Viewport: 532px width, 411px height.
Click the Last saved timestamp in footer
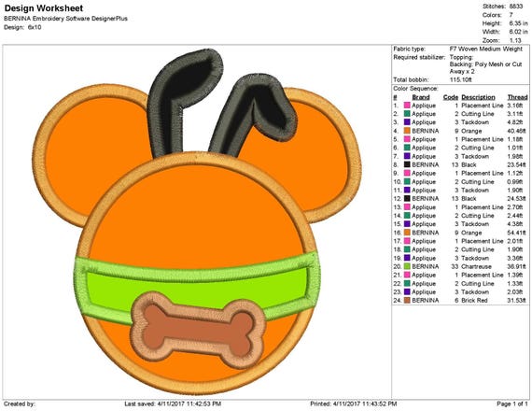173,404
